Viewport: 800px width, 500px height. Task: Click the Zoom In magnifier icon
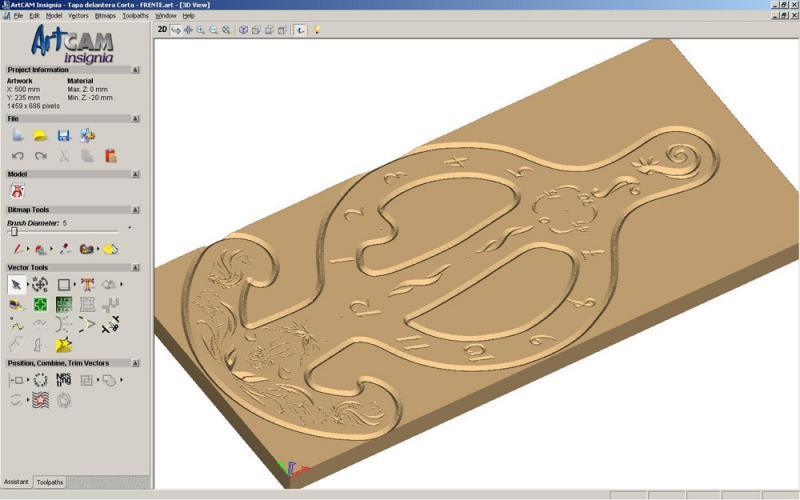pos(201,30)
